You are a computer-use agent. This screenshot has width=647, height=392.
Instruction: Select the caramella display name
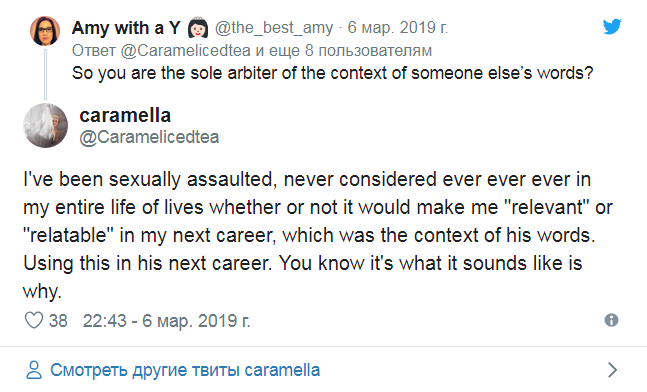[x=125, y=116]
